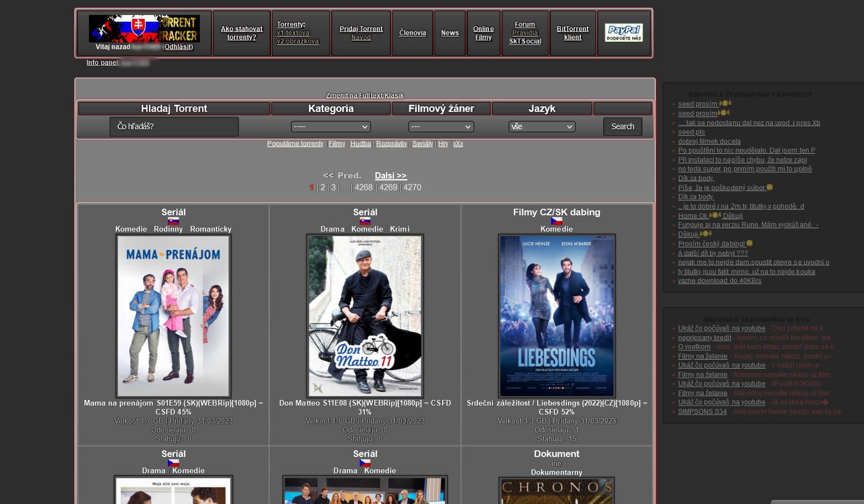Open Liebesdings poster thumbnail

point(557,316)
